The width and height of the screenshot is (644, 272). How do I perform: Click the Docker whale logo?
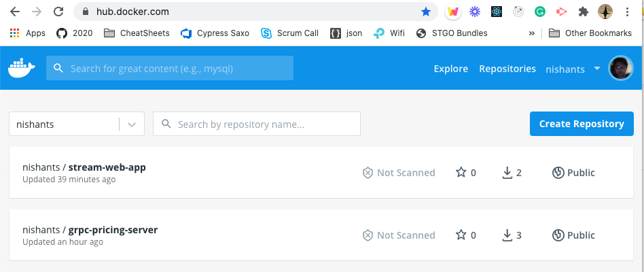click(x=22, y=68)
